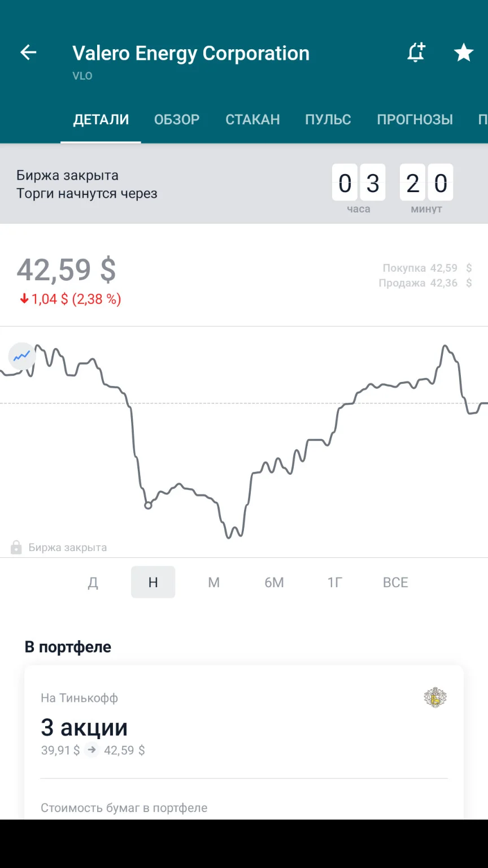The image size is (488, 868).
Task: Select the Д day chart period
Action: [x=93, y=583]
